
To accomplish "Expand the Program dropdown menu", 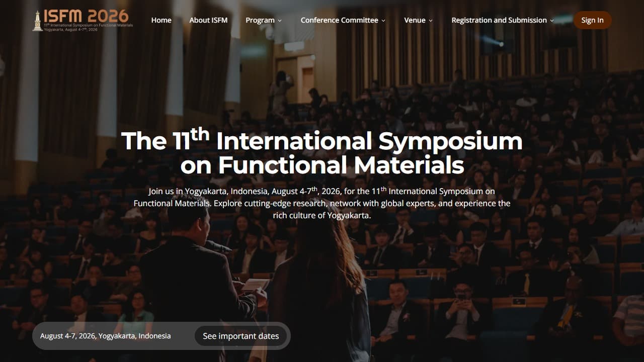I will (264, 20).
